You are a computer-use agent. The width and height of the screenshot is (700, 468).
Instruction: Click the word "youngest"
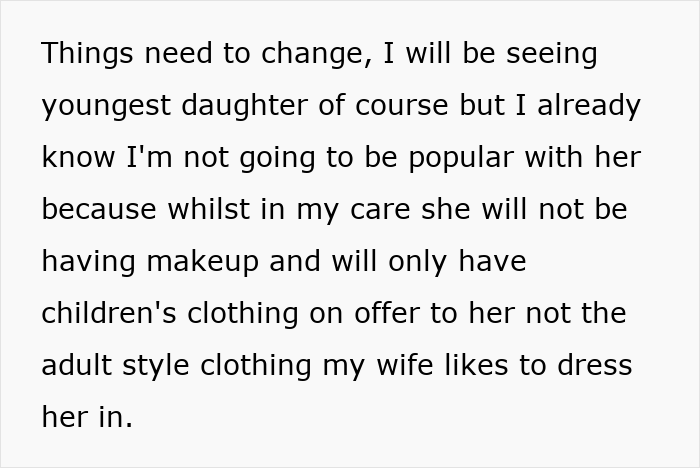(x=106, y=105)
